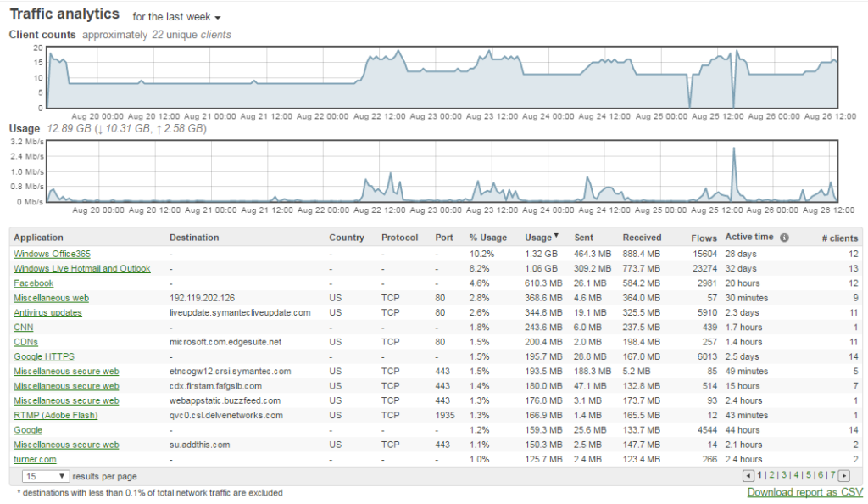Open the CDNs application link
This screenshot has height=504, width=868.
point(25,342)
